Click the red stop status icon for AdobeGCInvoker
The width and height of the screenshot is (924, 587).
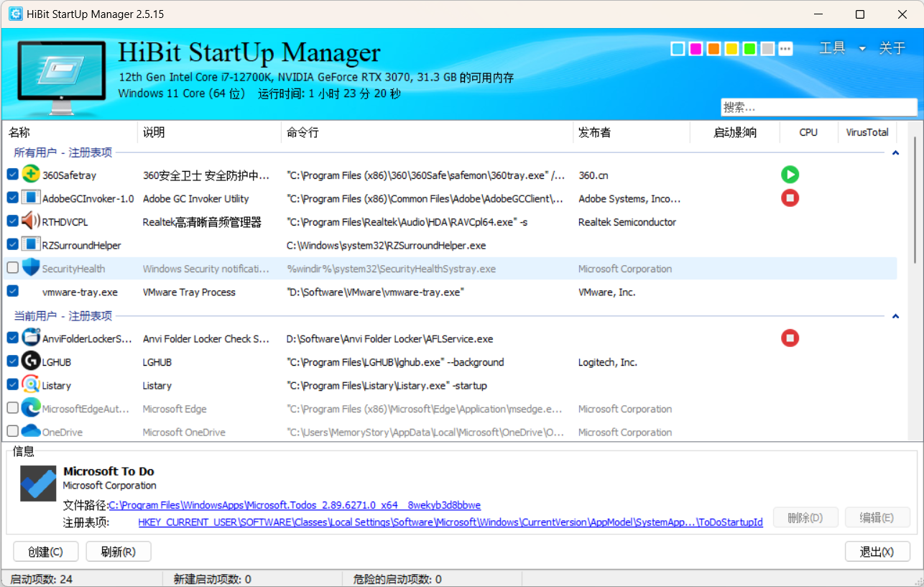(790, 198)
